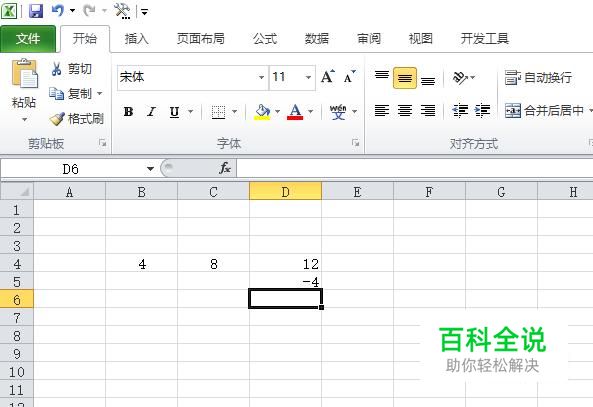This screenshot has width=593, height=407.
Task: Open the font size dropdown showing 11
Action: point(309,78)
